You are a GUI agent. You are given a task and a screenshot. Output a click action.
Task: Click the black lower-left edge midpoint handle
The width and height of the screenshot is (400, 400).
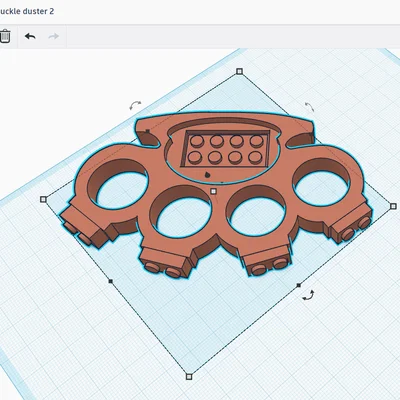111,281
